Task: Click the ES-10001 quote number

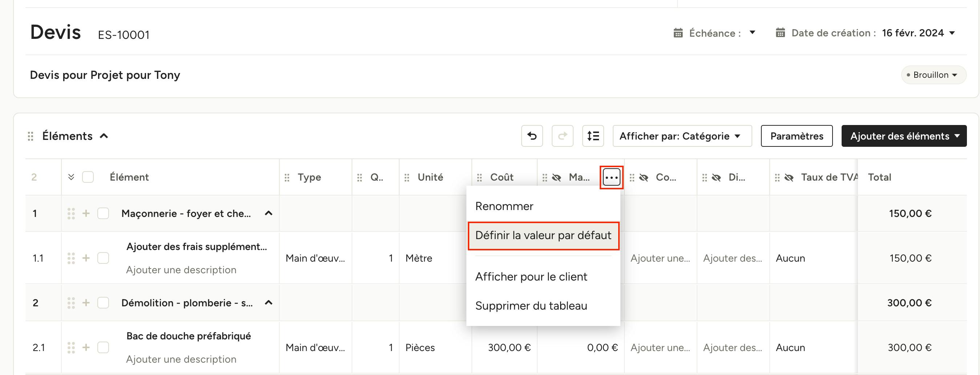Action: (x=123, y=35)
